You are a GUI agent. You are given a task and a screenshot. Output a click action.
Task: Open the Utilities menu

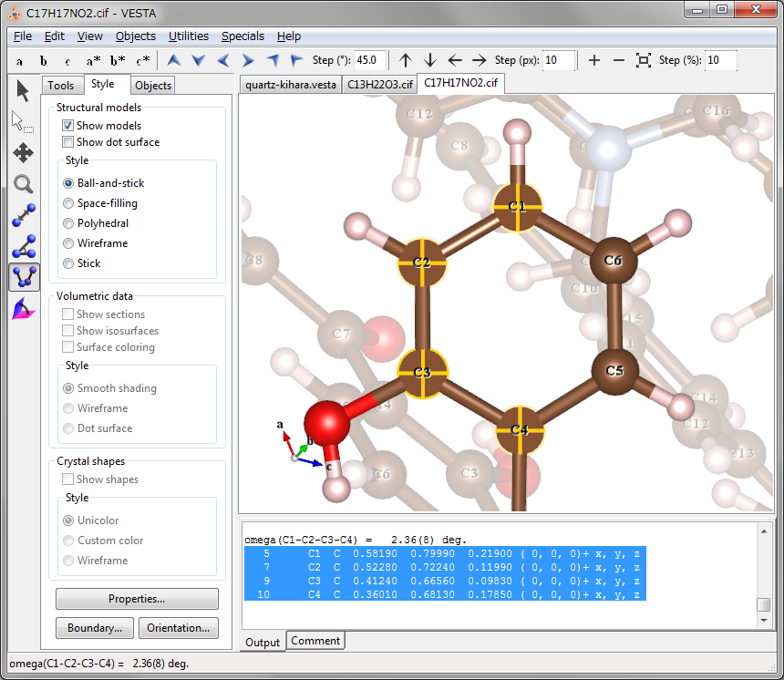pos(187,36)
